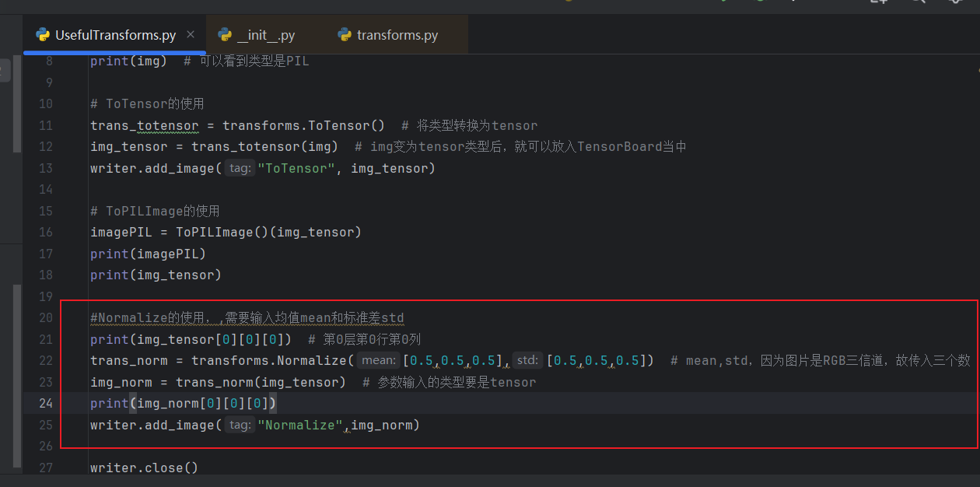Click the "Normalize" string on line 25

pos(300,425)
